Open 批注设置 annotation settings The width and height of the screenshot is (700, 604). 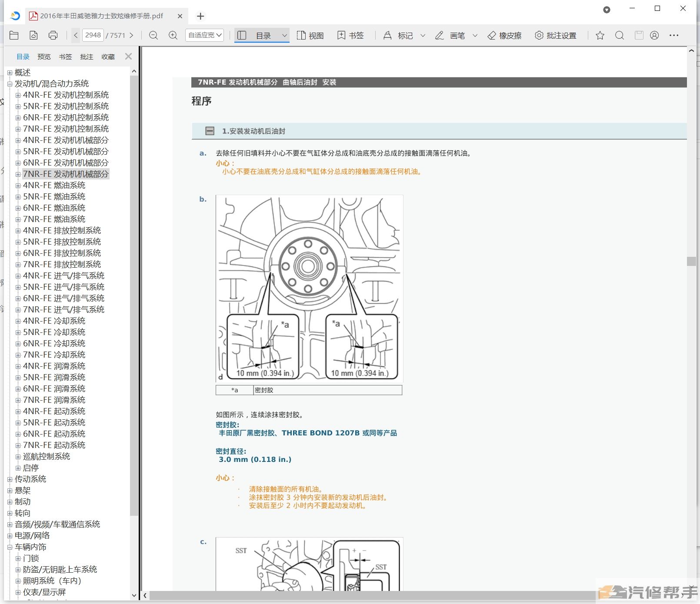click(x=555, y=35)
